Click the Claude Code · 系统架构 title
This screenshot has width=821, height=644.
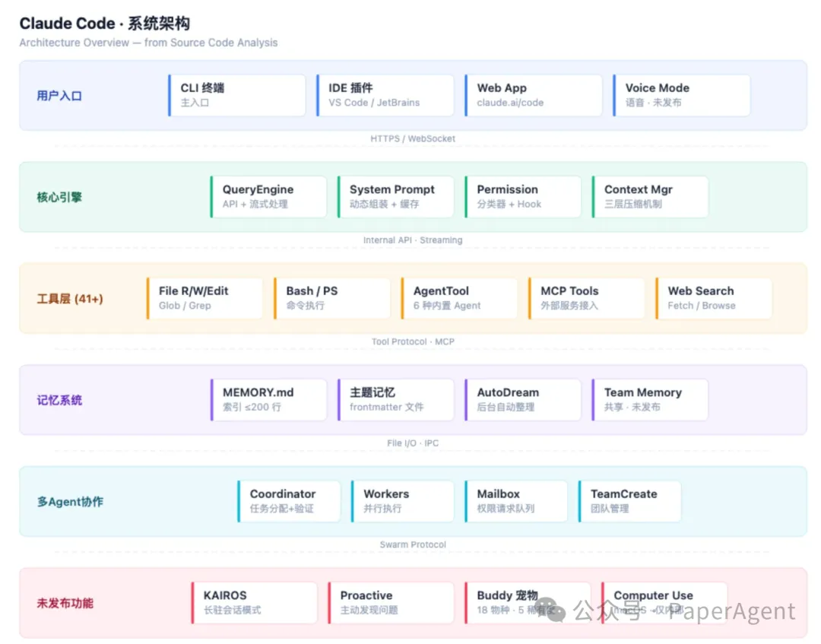pos(105,23)
